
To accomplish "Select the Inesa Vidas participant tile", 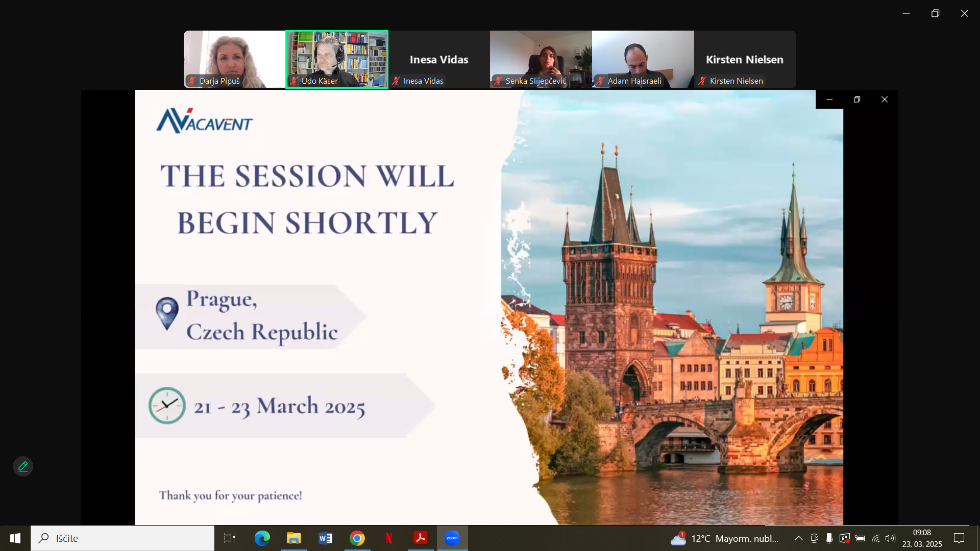I will [x=439, y=59].
